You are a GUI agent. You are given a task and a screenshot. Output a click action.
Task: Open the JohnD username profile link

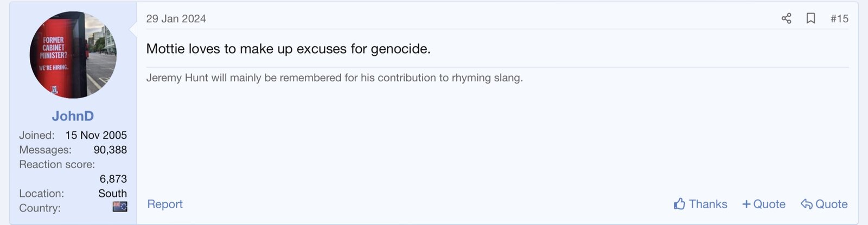coord(73,116)
